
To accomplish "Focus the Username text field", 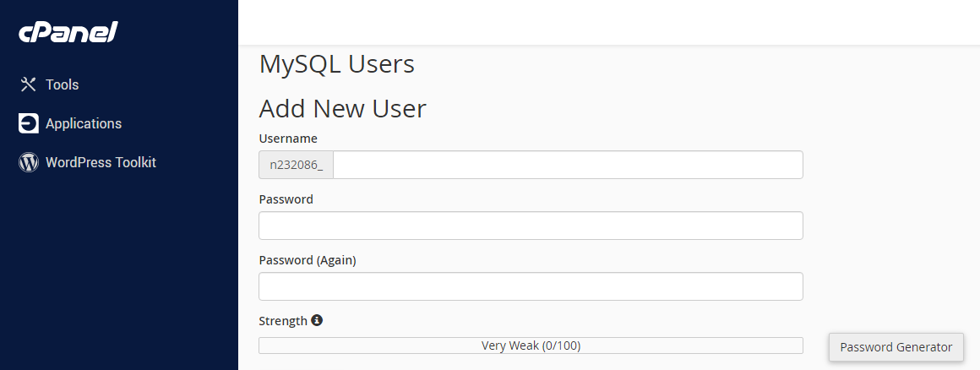I will coord(568,165).
